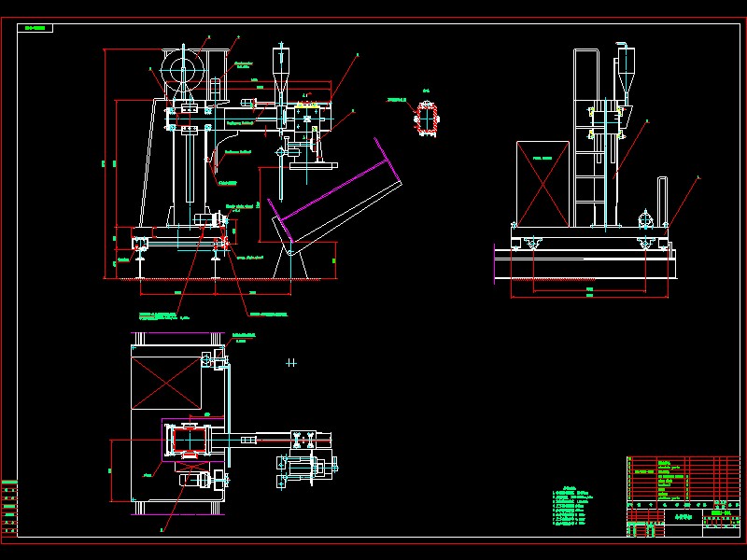The width and height of the screenshot is (747, 560).
Task: Select the overall width dimension below the side view
Action: pyautogui.click(x=589, y=296)
